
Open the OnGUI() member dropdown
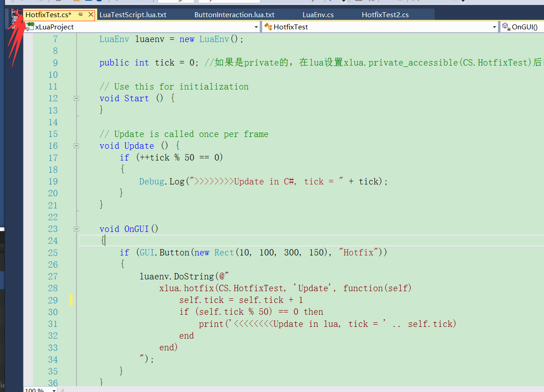point(522,27)
